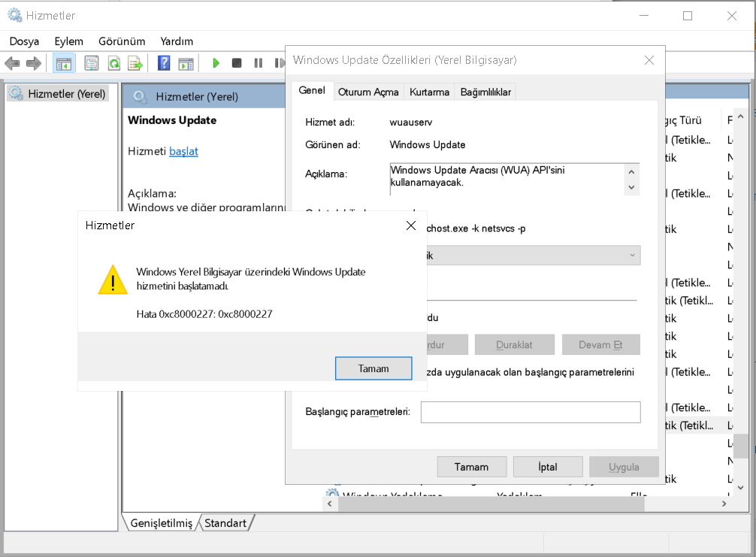Click the services list scroll-down arrow
The width and height of the screenshot is (756, 557).
coord(740,488)
